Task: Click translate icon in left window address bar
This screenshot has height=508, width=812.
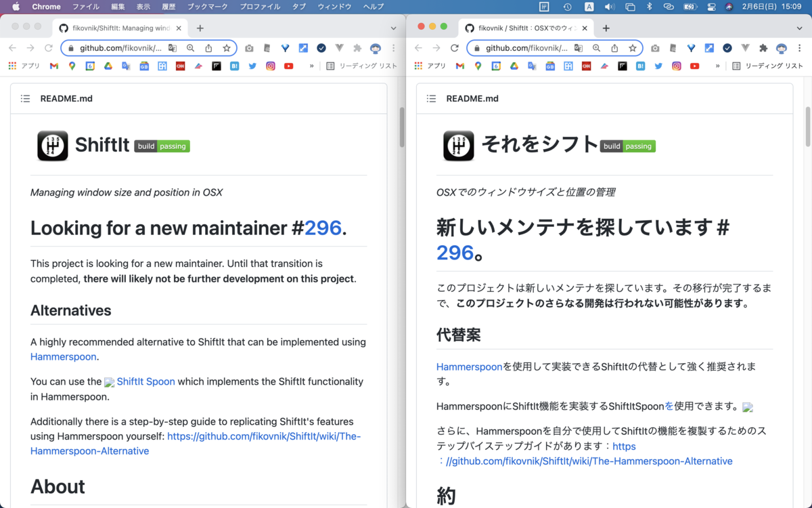Action: (173, 48)
